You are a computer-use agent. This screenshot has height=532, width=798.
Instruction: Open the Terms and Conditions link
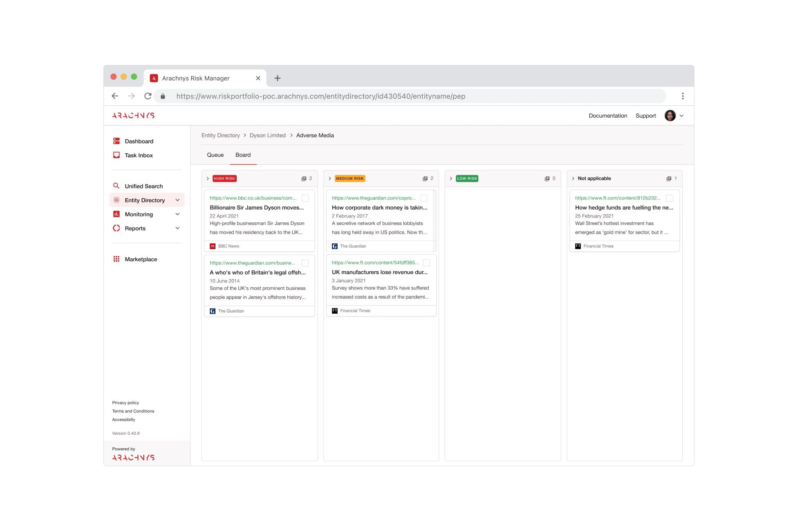coord(133,411)
